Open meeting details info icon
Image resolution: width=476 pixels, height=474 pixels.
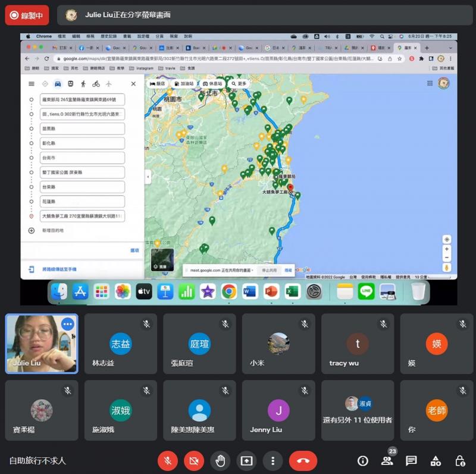pyautogui.click(x=363, y=461)
